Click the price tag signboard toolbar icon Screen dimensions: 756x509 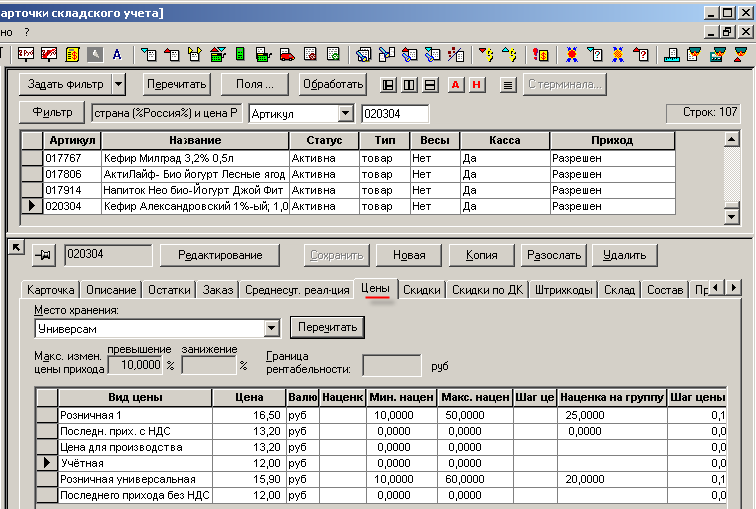pos(26,54)
